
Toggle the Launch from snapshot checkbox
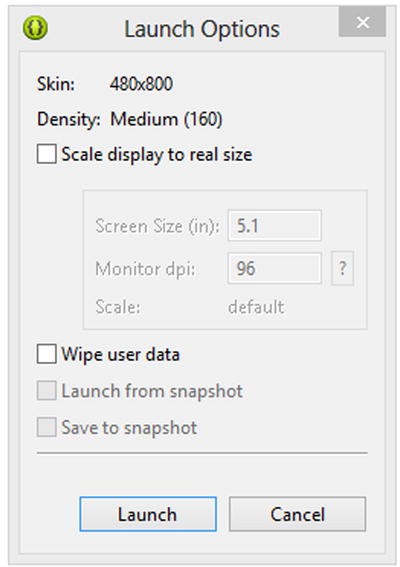46,391
